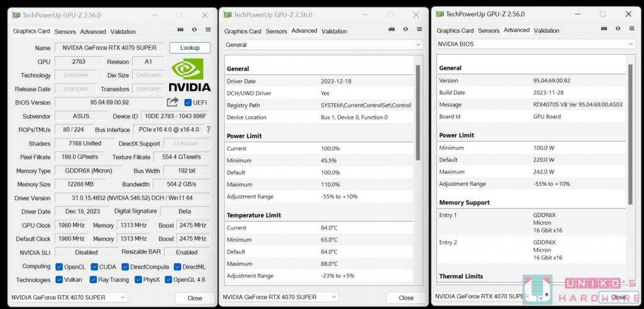The width and height of the screenshot is (644, 309).
Task: Open hamburger menu in middle GPU-Z window
Action: [x=419, y=29]
